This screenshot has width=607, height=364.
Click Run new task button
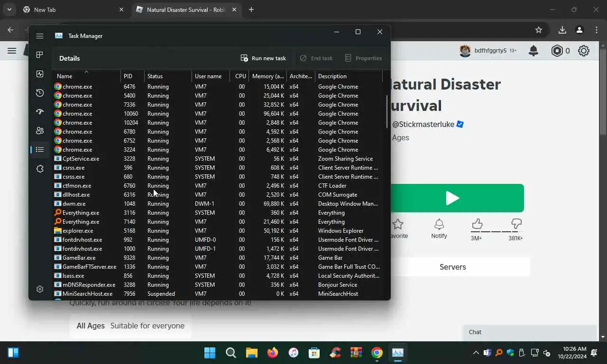[x=263, y=58]
